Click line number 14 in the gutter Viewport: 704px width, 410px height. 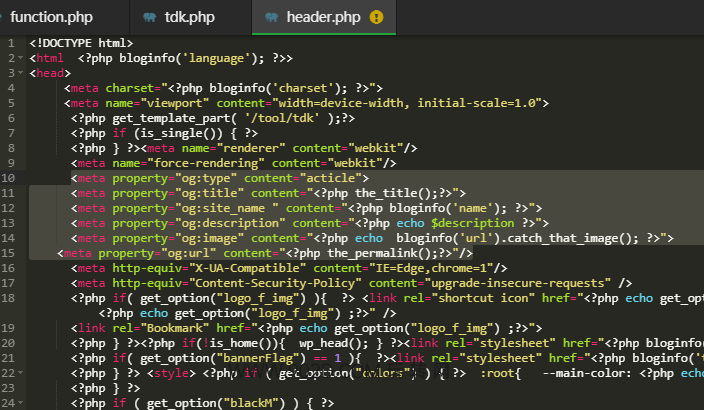[9, 238]
